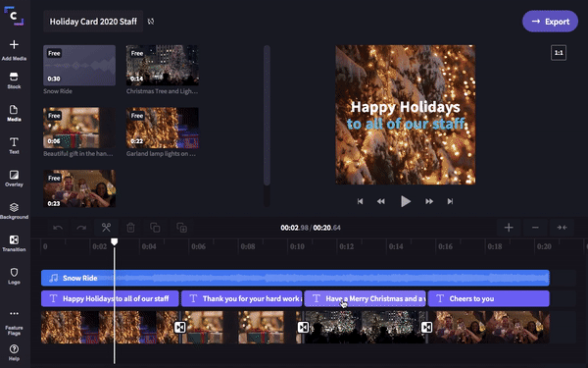Select the Beautiful gift in the hands thumbnail
This screenshot has height=368, width=588.
coord(79,128)
